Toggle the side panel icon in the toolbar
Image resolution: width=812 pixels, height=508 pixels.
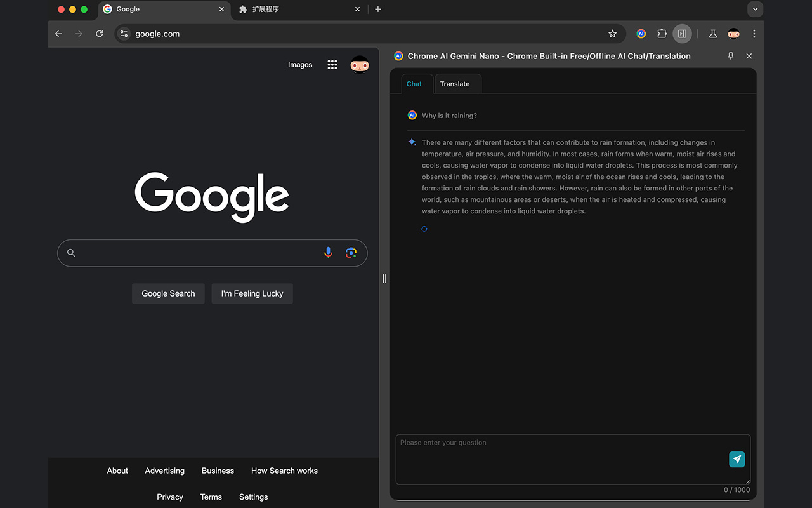point(682,34)
